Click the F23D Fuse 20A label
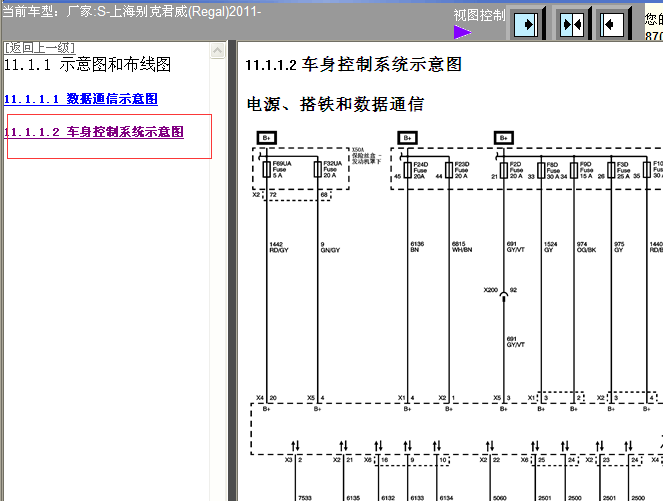The image size is (663, 501). coord(462,170)
